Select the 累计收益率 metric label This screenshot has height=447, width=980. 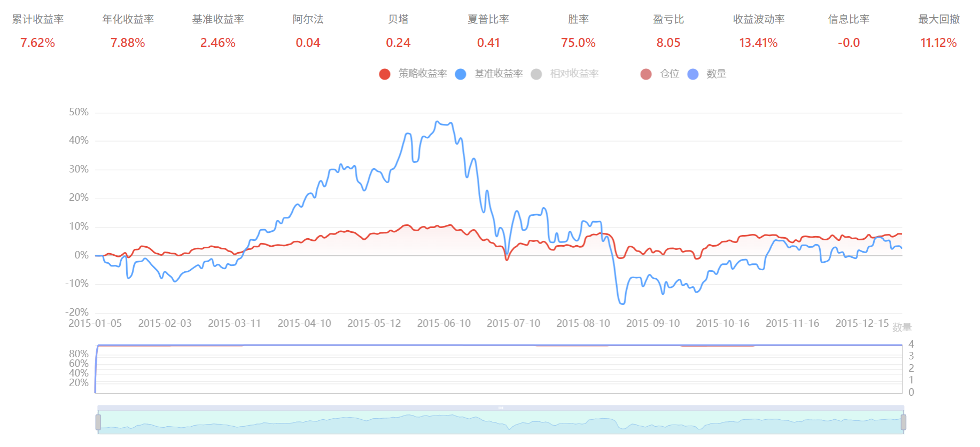38,19
